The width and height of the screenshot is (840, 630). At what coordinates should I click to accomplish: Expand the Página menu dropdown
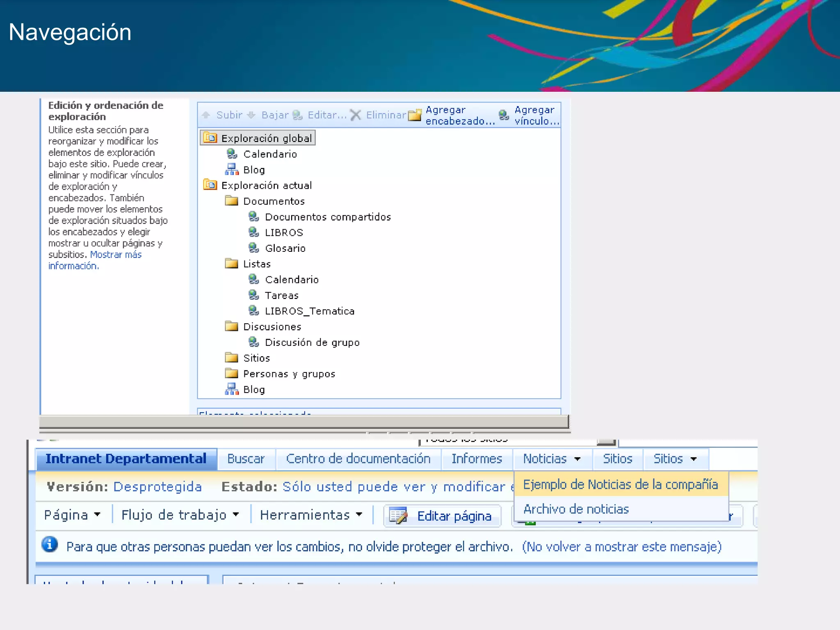[97, 514]
